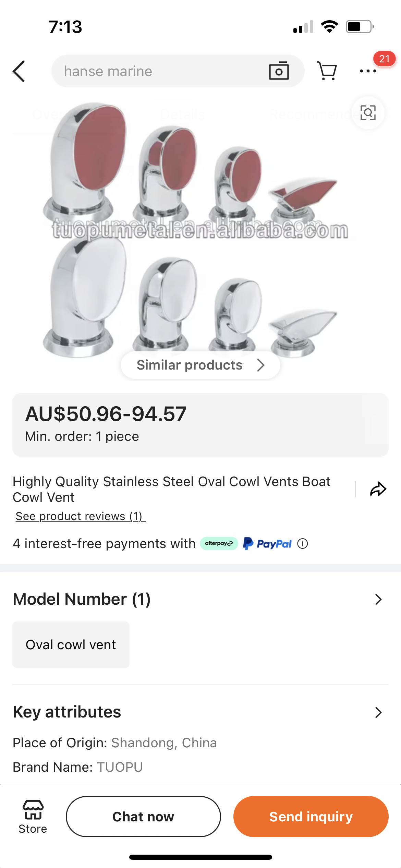The image size is (401, 868).
Task: Tap the AU$50.96-94.57 price box
Action: click(200, 425)
